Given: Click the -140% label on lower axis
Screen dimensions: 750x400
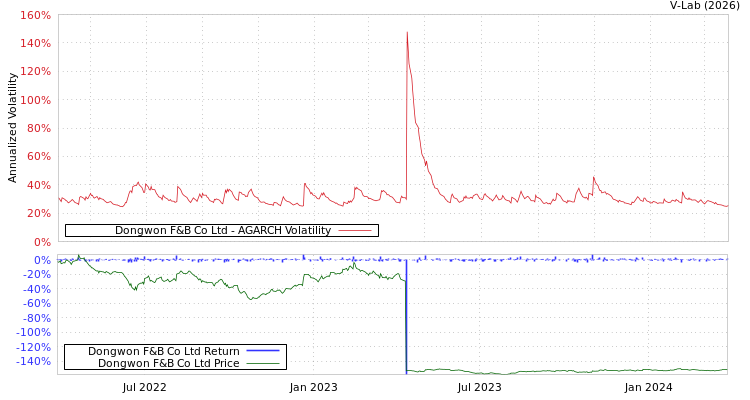Looking at the screenshot, I should pos(33,361).
